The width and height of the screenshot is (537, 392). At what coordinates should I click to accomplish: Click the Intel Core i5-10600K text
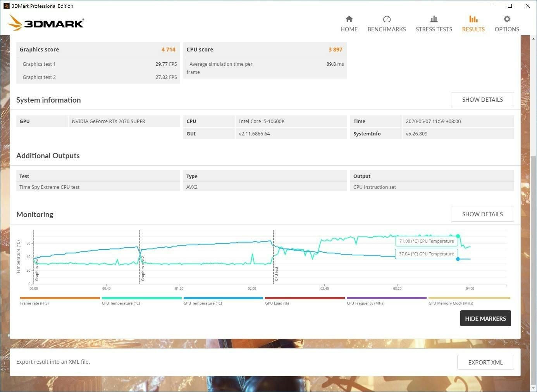click(262, 122)
